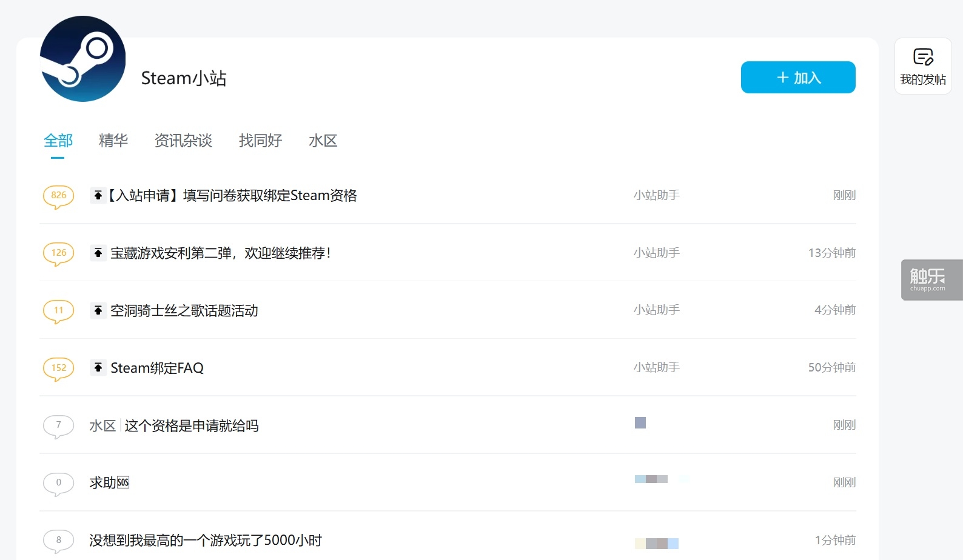Open post 这个资格是申请就给吗
This screenshot has height=560, width=963.
coord(192,425)
